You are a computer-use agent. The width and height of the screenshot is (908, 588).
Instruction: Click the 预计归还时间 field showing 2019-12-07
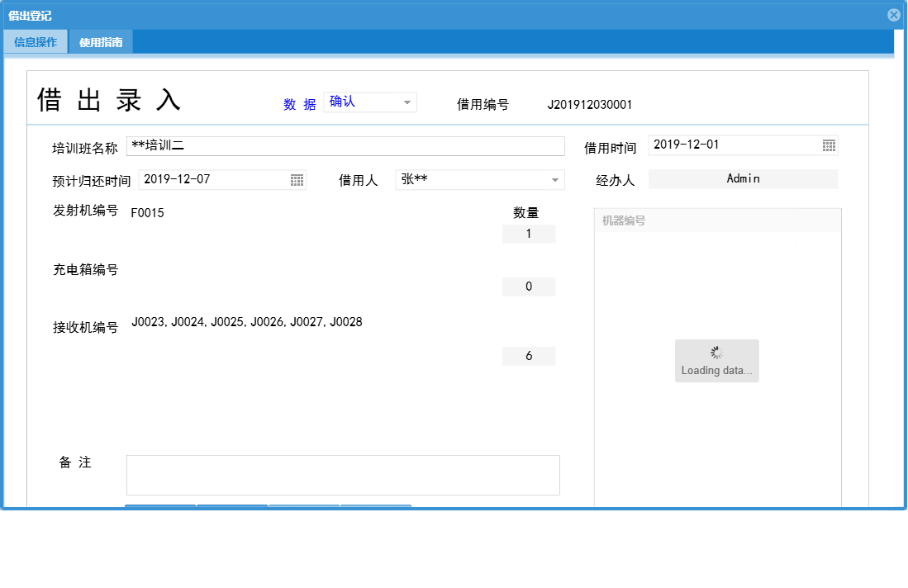tap(211, 179)
